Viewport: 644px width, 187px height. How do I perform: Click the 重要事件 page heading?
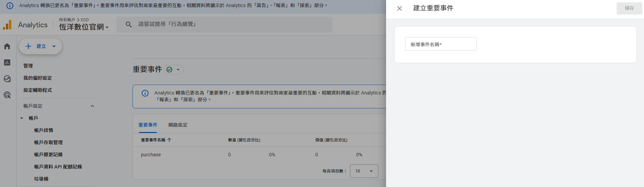tap(147, 69)
